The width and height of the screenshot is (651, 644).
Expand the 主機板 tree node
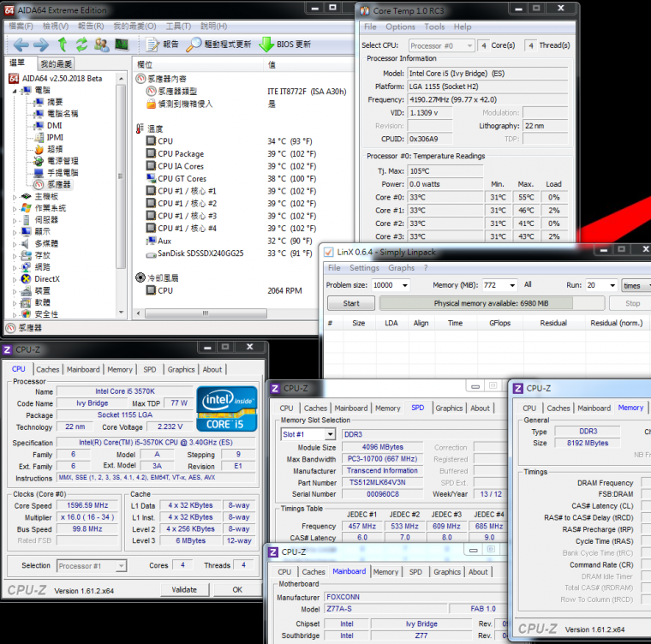[15, 196]
